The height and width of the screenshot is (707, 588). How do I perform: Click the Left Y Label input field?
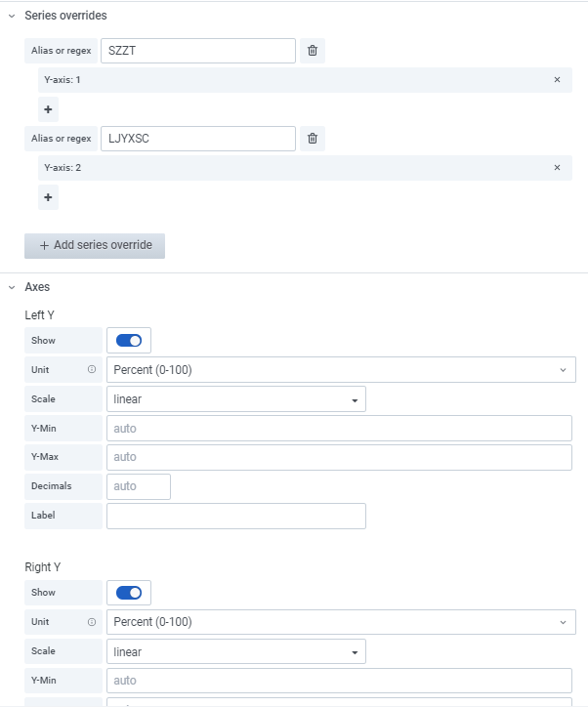coord(235,517)
